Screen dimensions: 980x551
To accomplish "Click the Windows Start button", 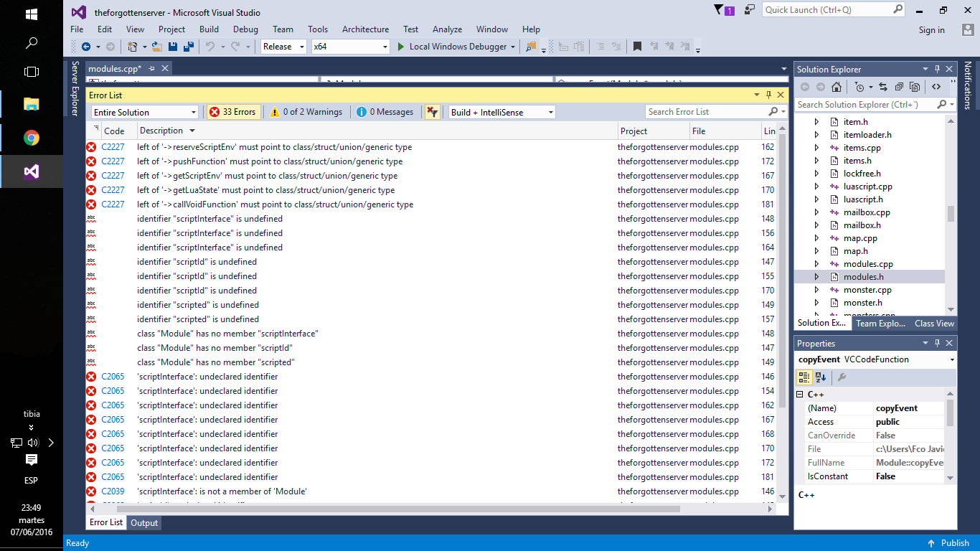I will [x=32, y=14].
